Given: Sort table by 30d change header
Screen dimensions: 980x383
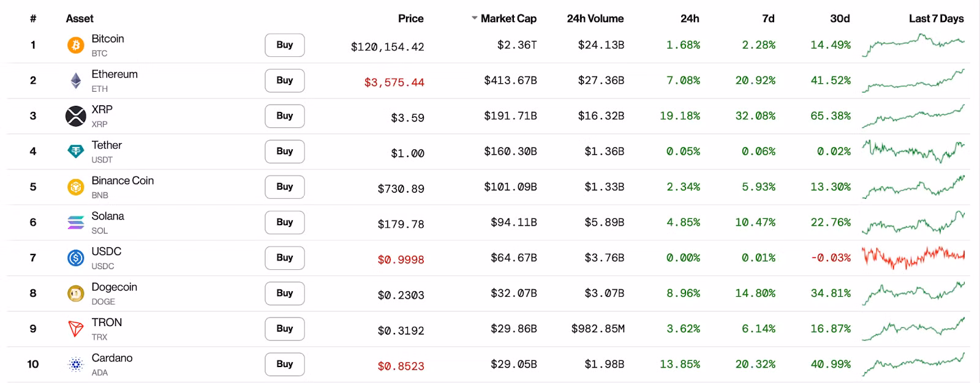Looking at the screenshot, I should (839, 18).
